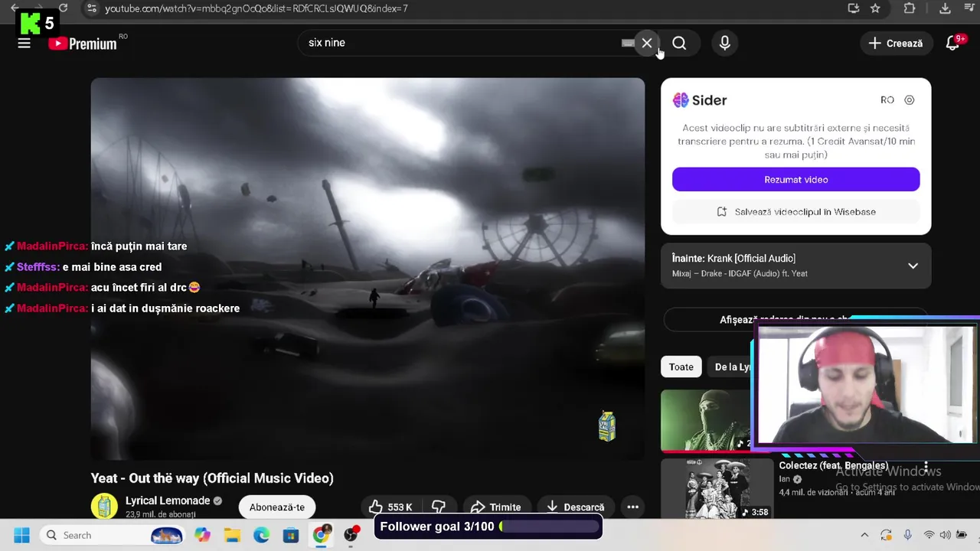The width and height of the screenshot is (980, 551).
Task: Click the Follower goal progress bar
Action: point(548,527)
